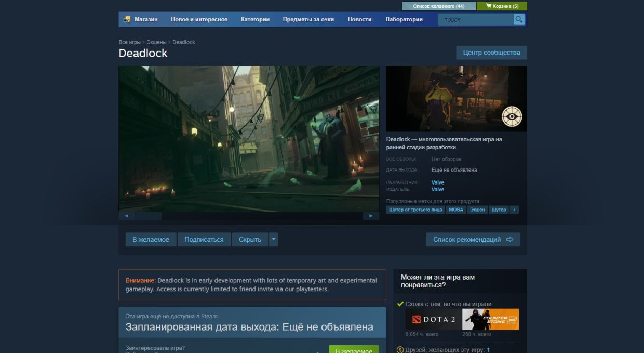Open the Новое и интересное menu
This screenshot has height=353, width=644.
click(x=199, y=19)
